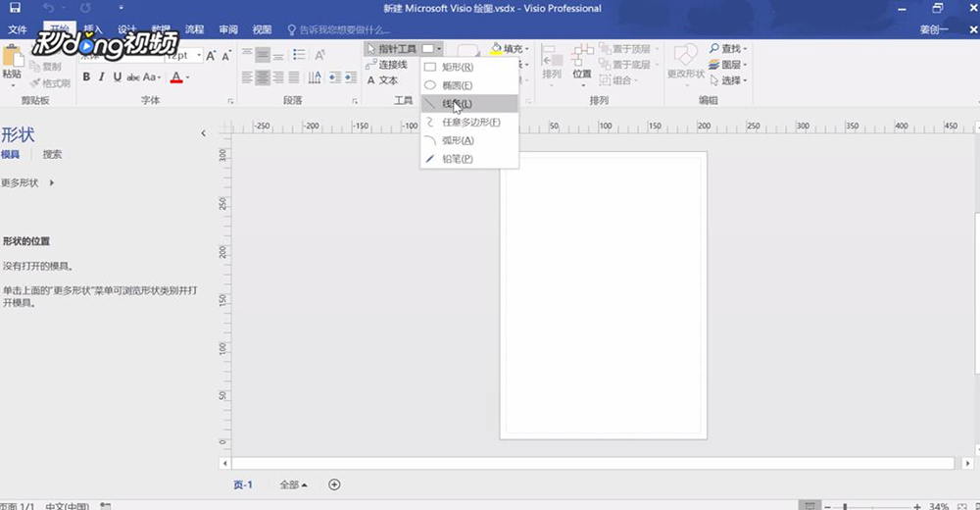The width and height of the screenshot is (980, 510).
Task: Select the Page-1 (页-1) tab
Action: coord(243,484)
